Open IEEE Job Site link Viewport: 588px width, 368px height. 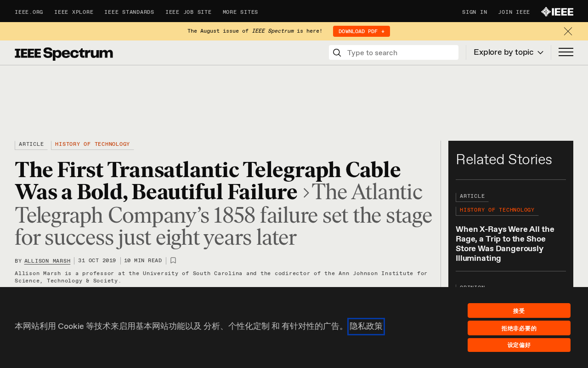click(x=188, y=12)
